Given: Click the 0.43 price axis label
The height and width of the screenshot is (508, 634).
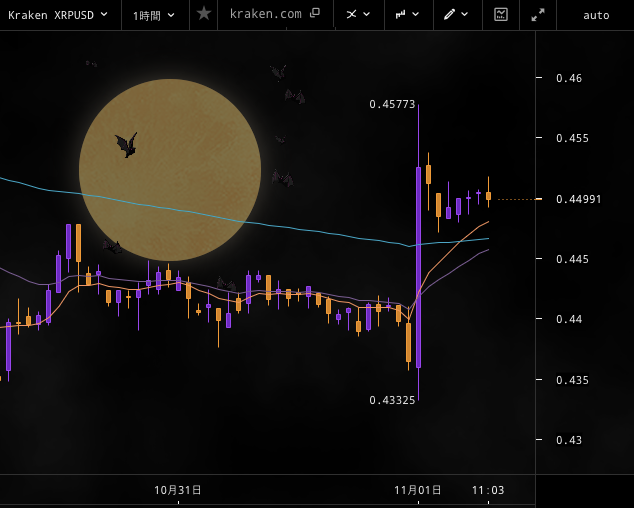Looking at the screenshot, I should tap(569, 440).
